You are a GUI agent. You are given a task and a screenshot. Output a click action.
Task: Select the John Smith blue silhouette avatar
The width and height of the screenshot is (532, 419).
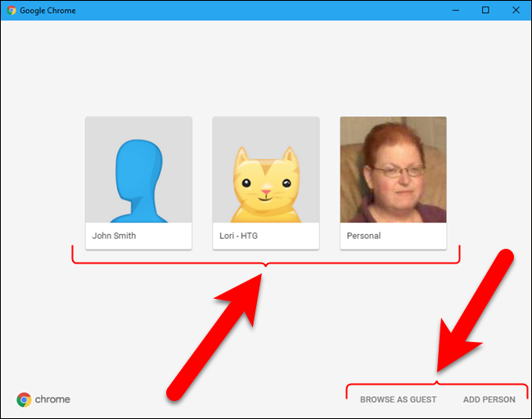click(138, 169)
